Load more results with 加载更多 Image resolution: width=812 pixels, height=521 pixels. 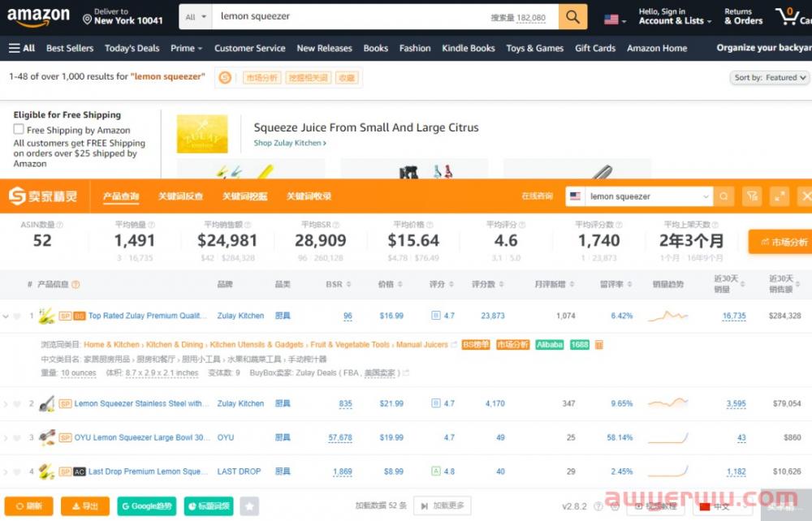tap(443, 506)
